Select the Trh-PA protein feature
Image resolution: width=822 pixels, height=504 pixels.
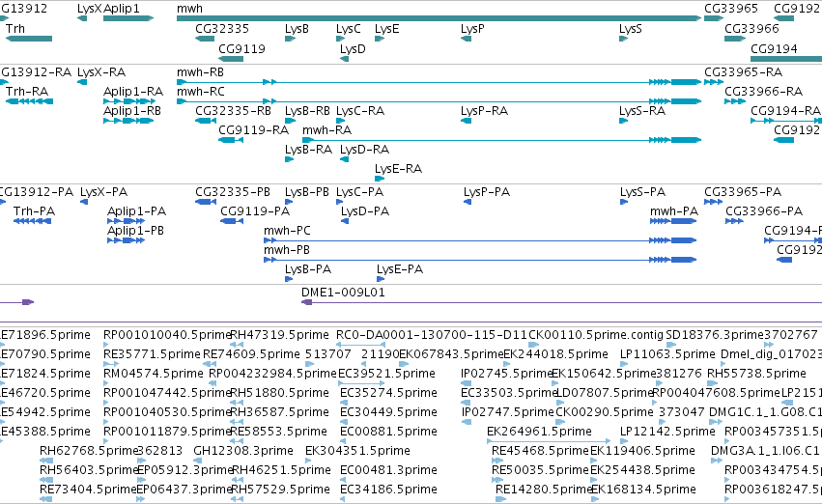pyautogui.click(x=33, y=222)
